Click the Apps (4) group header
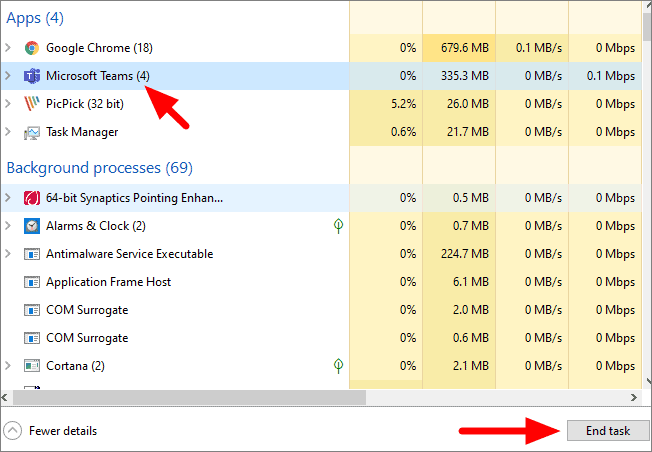Image resolution: width=652 pixels, height=452 pixels. point(35,18)
